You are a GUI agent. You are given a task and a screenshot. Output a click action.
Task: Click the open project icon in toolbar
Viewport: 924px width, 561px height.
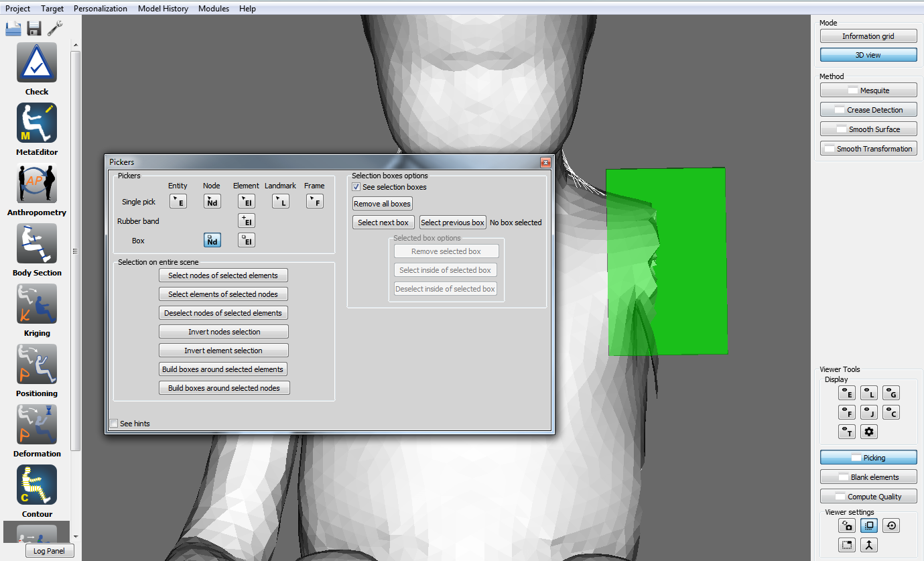point(13,28)
